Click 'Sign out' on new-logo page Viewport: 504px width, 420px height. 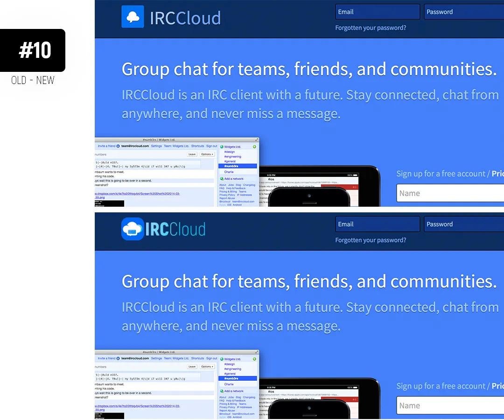(x=211, y=358)
